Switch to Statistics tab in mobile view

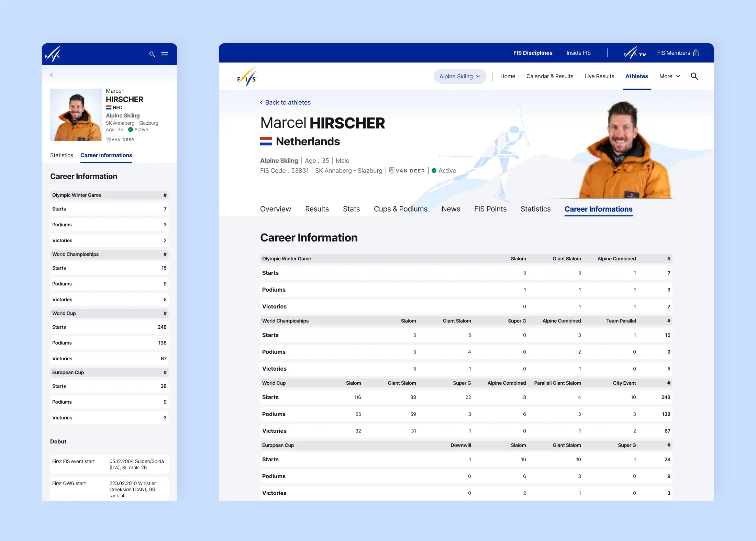click(x=62, y=155)
